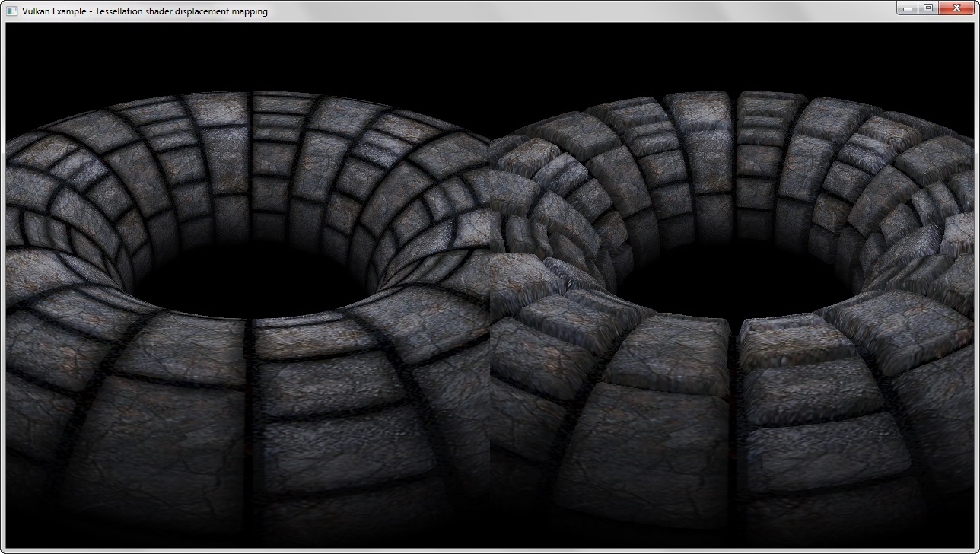Close the Vulkan Example window
Viewport: 980px width, 554px height.
coord(957,8)
